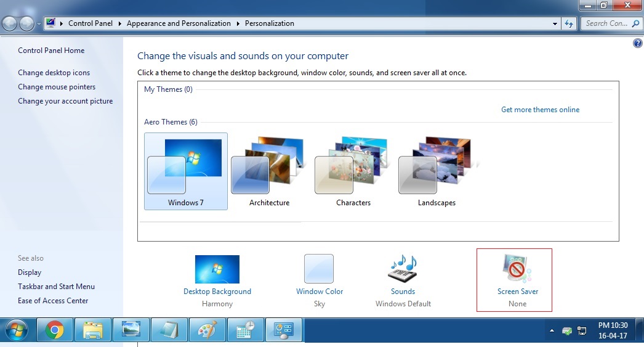
Task: Click the Search Control Panel field
Action: [x=606, y=23]
